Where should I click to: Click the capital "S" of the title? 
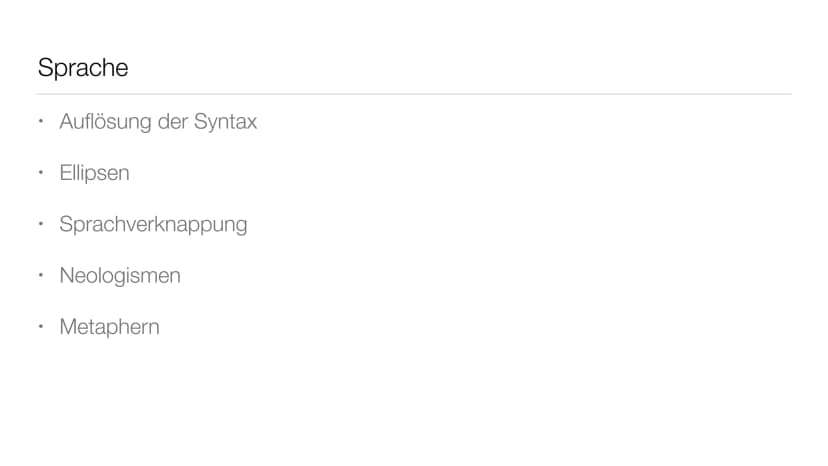[x=45, y=68]
